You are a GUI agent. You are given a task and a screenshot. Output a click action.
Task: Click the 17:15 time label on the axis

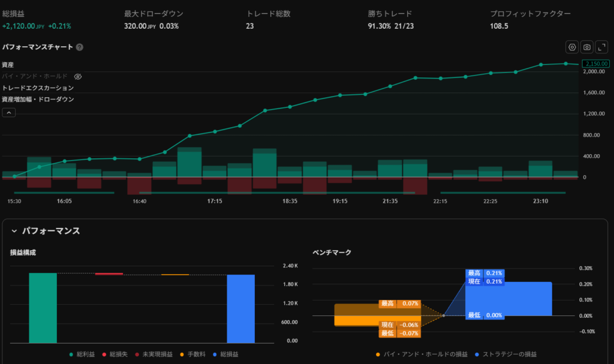(x=215, y=201)
